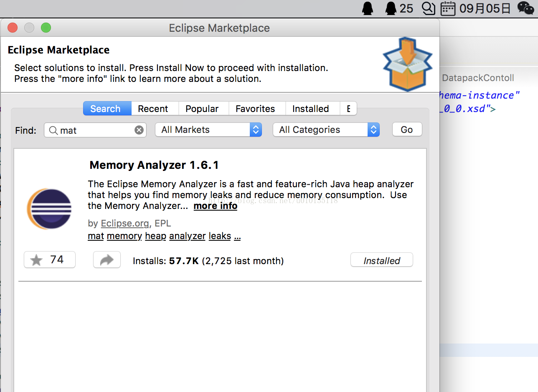Image resolution: width=538 pixels, height=392 pixels.
Task: Switch to the Favorites tab
Action: click(257, 109)
